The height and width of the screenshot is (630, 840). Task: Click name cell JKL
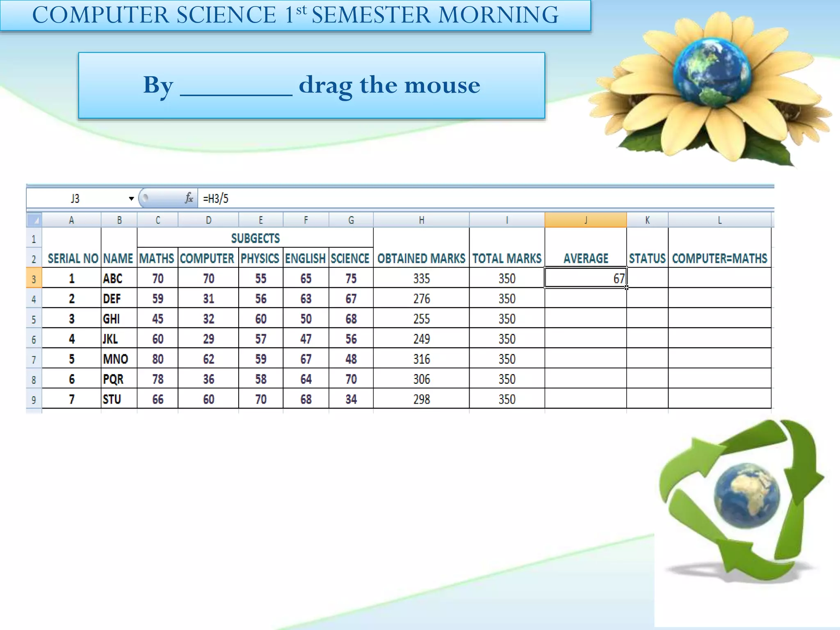pyautogui.click(x=119, y=338)
